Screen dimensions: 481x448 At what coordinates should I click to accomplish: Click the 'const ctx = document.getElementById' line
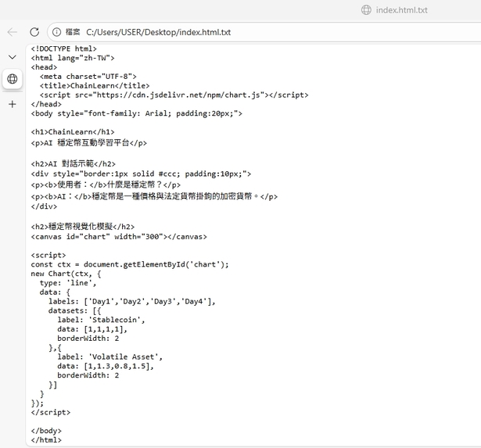tap(130, 264)
